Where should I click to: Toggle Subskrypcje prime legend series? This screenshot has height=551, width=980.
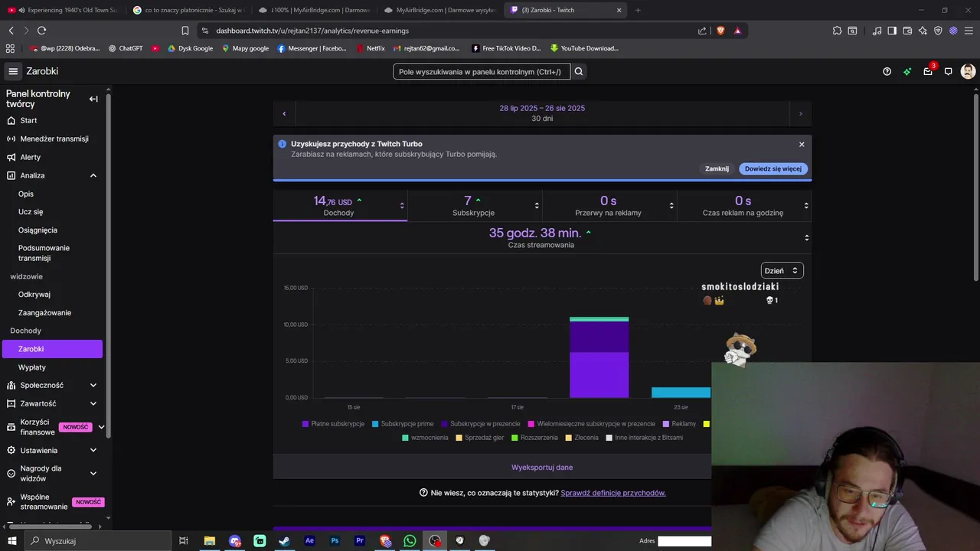pos(403,424)
